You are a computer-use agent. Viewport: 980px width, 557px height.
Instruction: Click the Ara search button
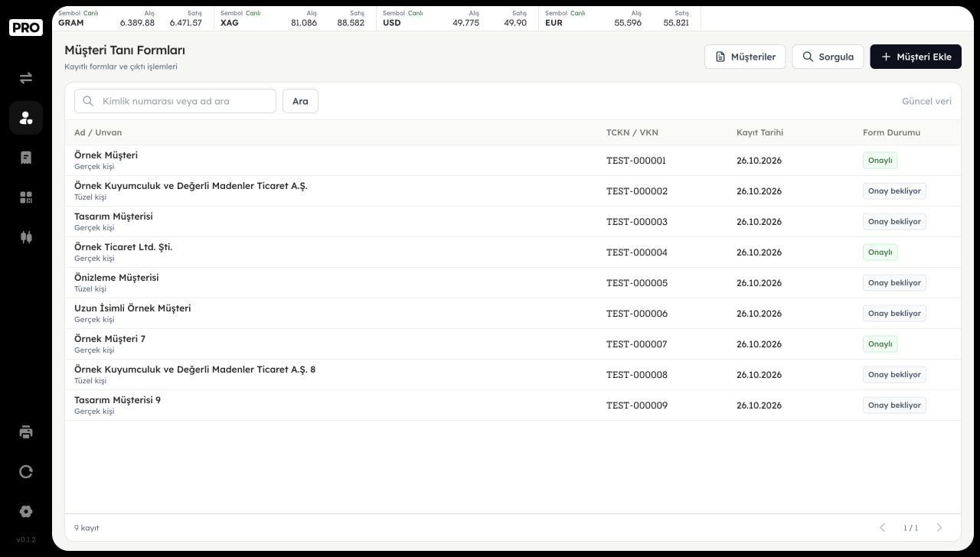[300, 101]
